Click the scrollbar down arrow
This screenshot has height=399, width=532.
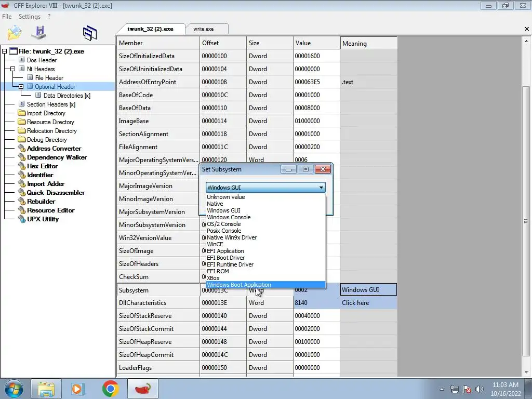click(x=526, y=373)
